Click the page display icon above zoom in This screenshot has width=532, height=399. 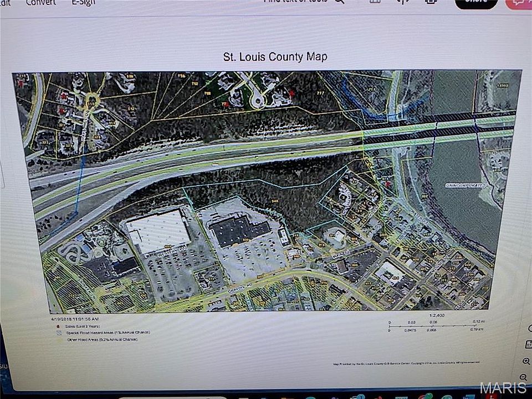[527, 344]
